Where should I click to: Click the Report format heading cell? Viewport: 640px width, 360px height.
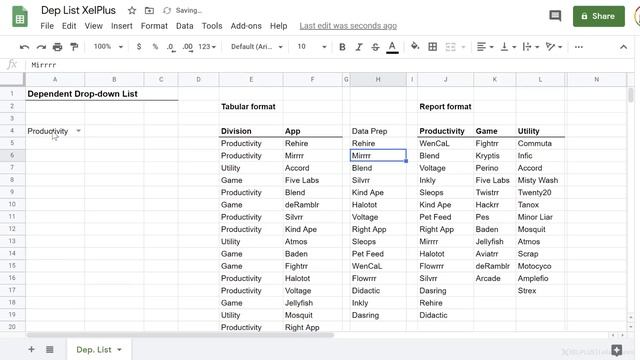point(445,107)
